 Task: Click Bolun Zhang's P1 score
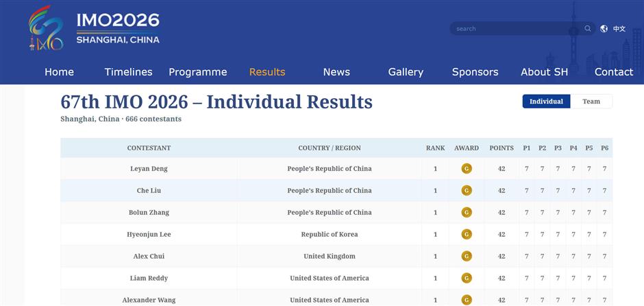tap(527, 213)
